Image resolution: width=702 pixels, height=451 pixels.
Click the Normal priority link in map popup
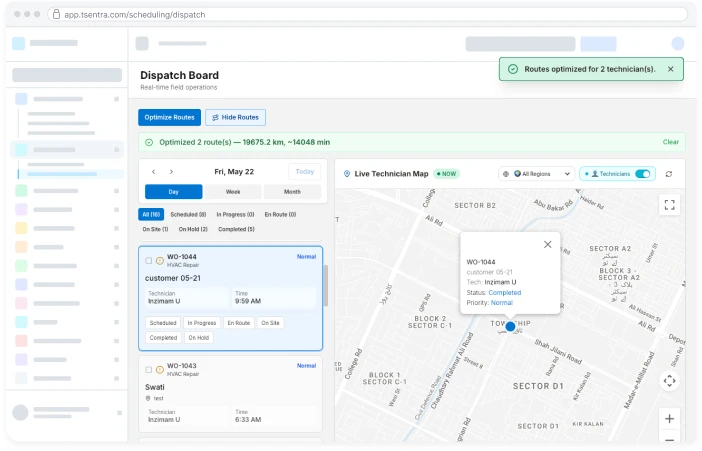click(501, 303)
